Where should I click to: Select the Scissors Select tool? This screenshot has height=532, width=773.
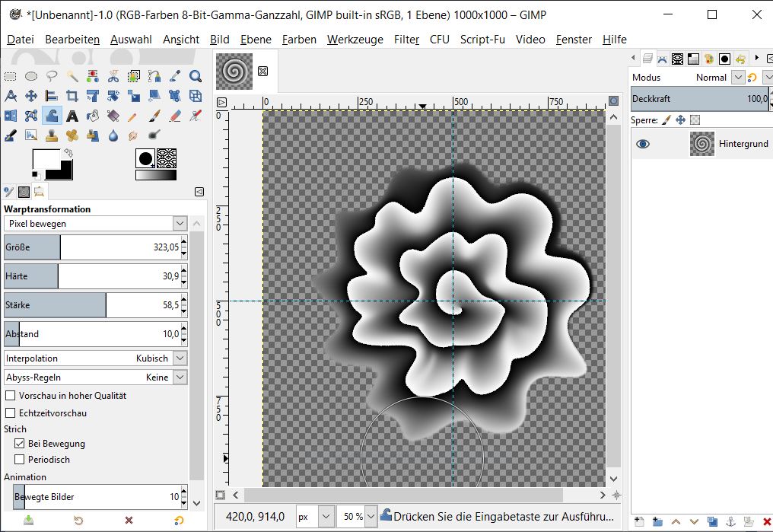(113, 76)
